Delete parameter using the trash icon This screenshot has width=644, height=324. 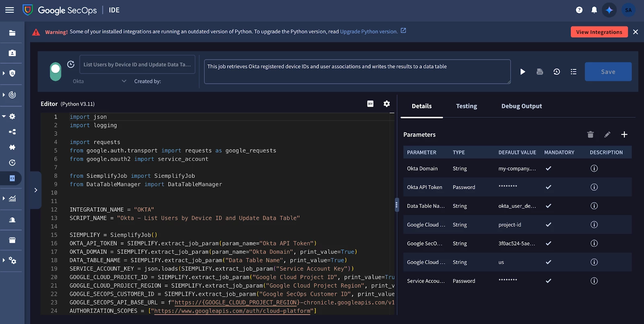tap(590, 134)
